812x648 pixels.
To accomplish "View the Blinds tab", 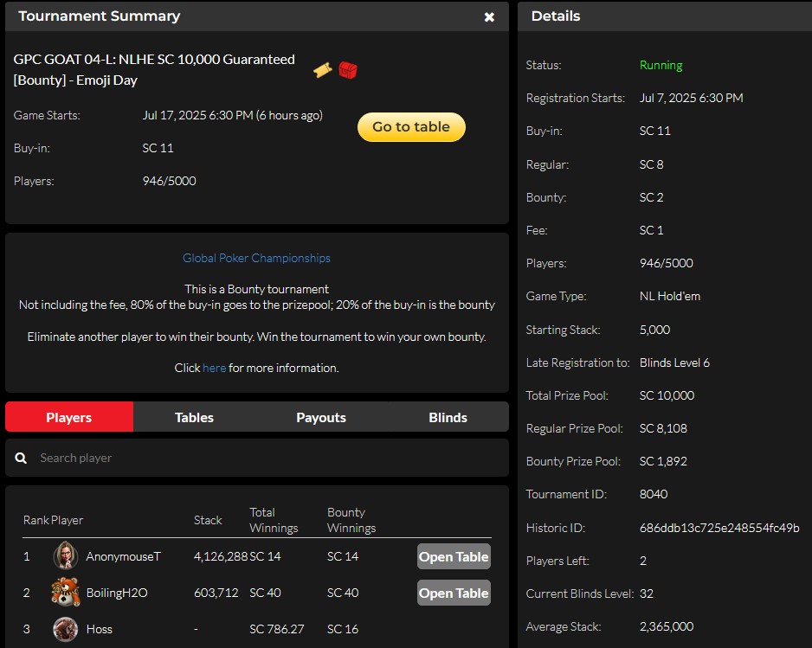I will [x=448, y=417].
